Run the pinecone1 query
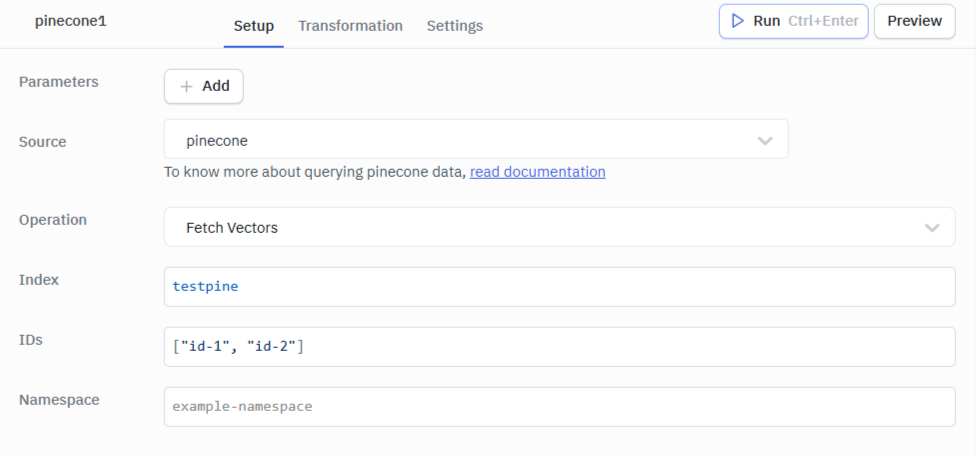Image resolution: width=976 pixels, height=456 pixels. pos(794,21)
